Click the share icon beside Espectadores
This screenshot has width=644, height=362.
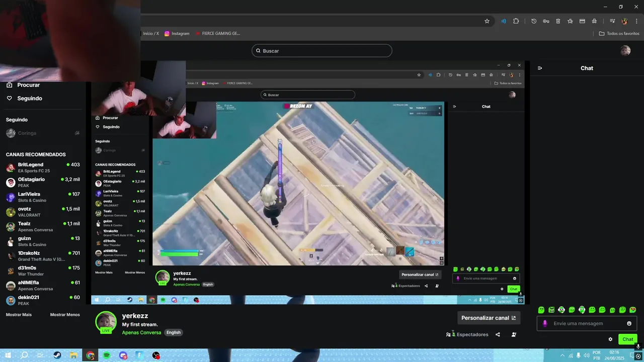pos(498,334)
